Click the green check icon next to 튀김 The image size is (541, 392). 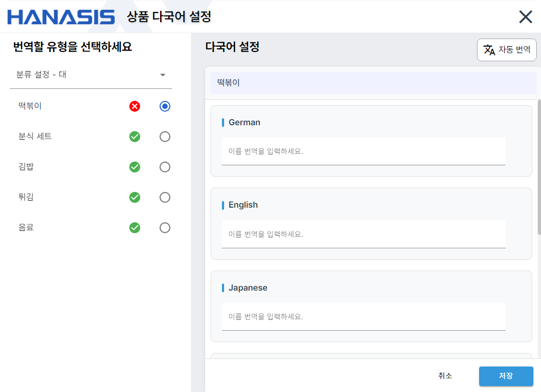pyautogui.click(x=135, y=197)
